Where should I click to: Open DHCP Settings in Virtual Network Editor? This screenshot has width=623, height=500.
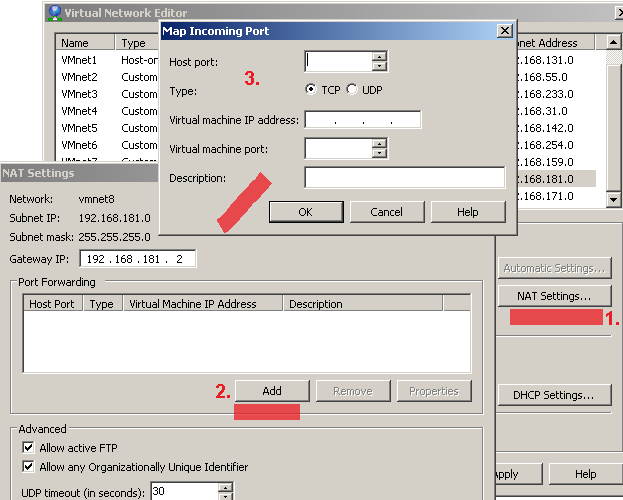click(x=554, y=395)
